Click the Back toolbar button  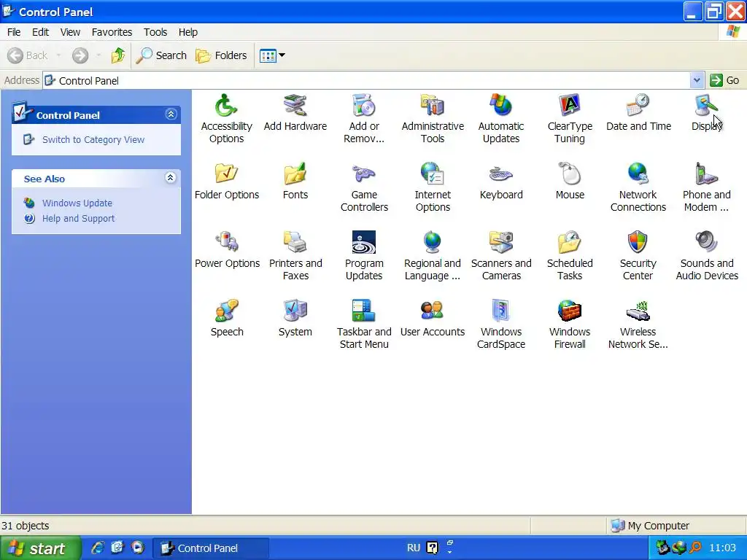[x=28, y=55]
